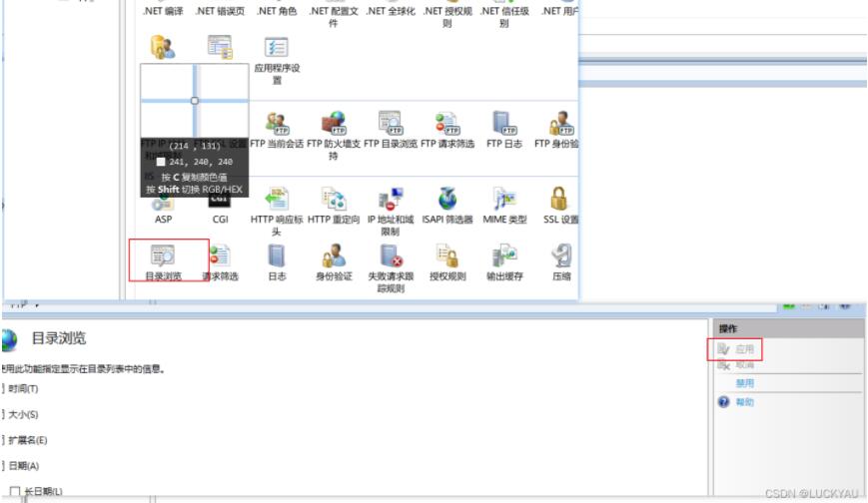The width and height of the screenshot is (868, 503).
Task: Select the .NET 编译 label
Action: click(x=163, y=11)
